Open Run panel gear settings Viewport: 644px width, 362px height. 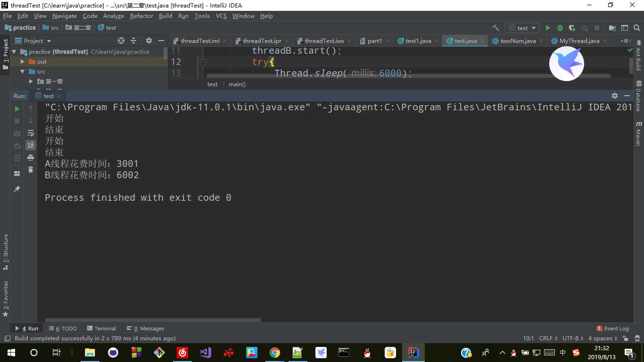coord(614,96)
